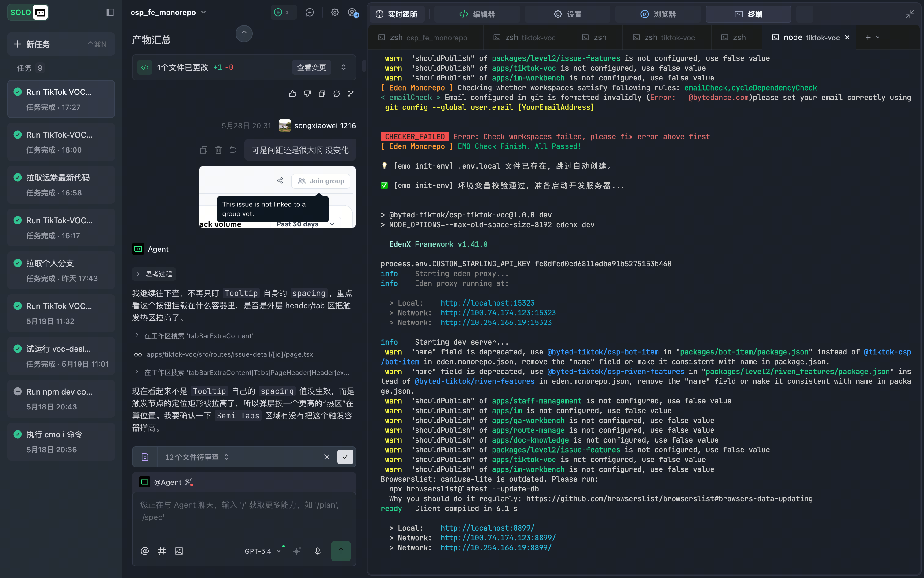Screen dimensions: 924x578
Task: Give thumbs up to the response
Action: point(293,94)
